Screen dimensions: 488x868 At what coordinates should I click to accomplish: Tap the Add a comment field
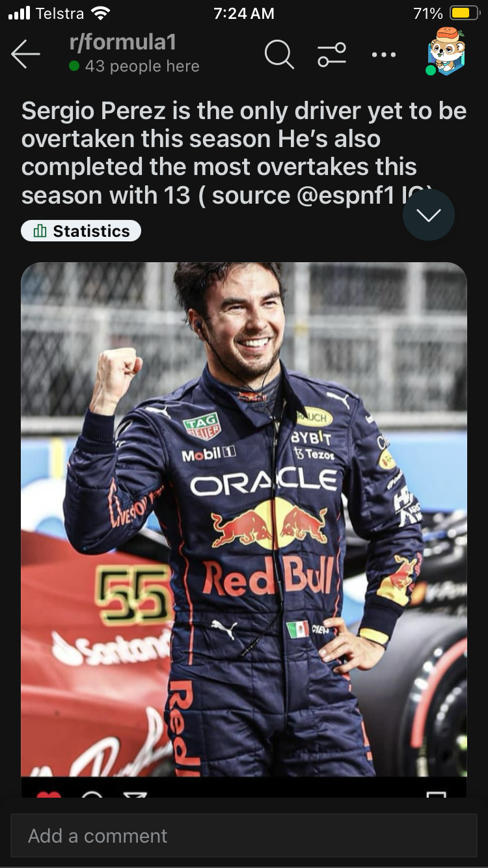click(x=244, y=835)
